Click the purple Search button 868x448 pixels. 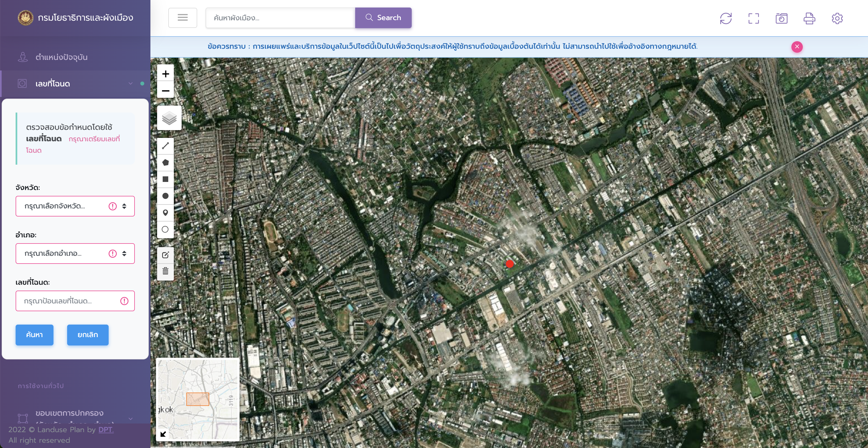click(x=383, y=18)
